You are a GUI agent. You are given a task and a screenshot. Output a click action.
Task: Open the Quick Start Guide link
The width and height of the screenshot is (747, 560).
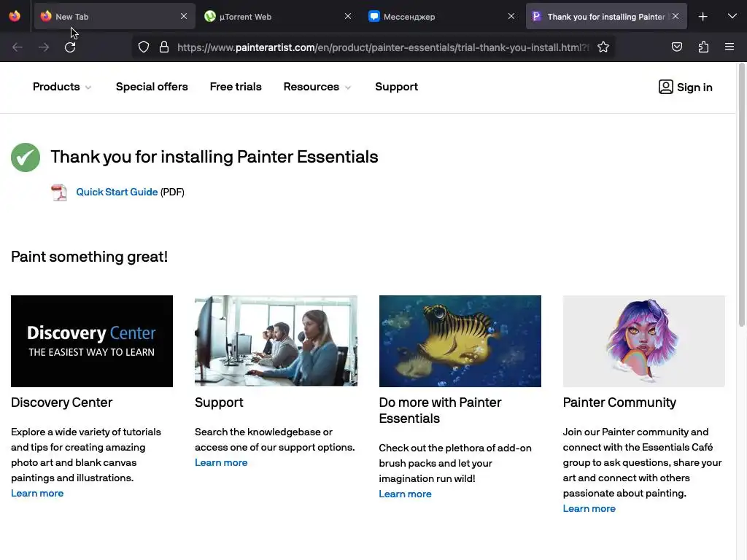[117, 192]
